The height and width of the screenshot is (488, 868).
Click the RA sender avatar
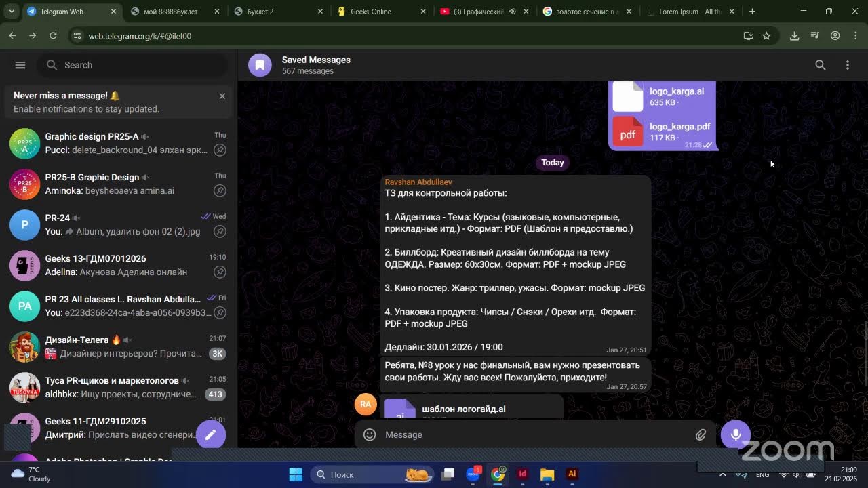366,404
